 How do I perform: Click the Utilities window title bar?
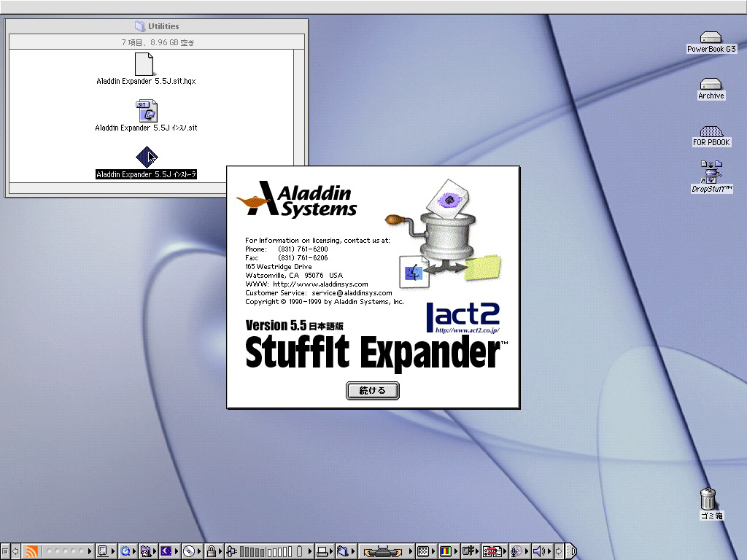coord(157,26)
